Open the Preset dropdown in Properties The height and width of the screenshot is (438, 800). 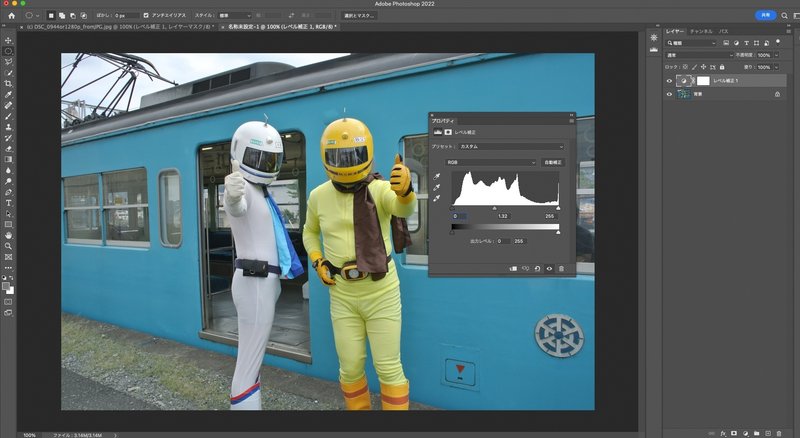[x=511, y=147]
